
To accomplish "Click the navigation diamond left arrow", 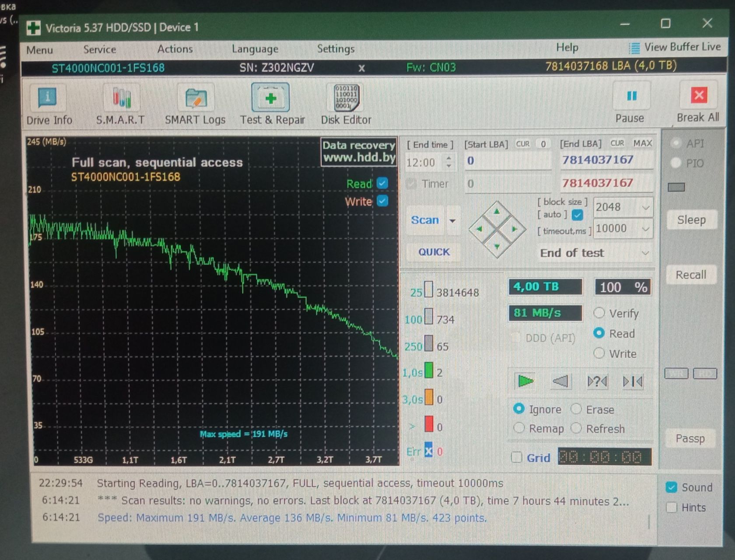I will pos(479,229).
